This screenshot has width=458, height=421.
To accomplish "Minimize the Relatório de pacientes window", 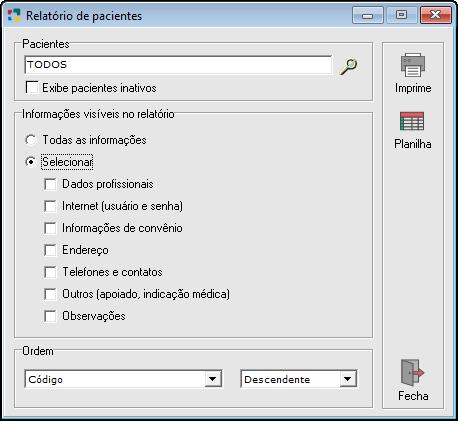I will 368,15.
